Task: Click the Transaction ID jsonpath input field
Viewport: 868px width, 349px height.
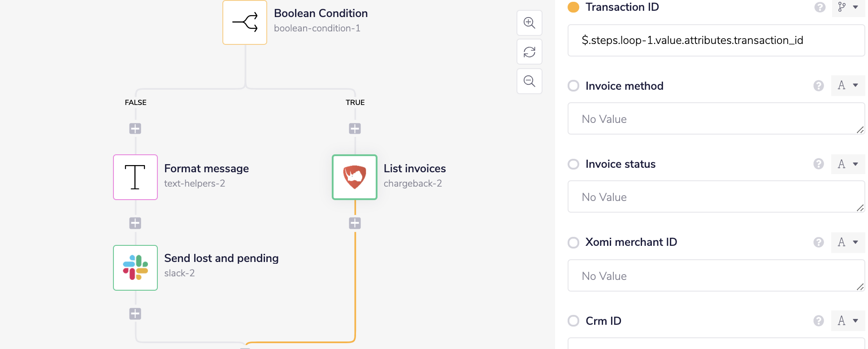Action: tap(716, 40)
